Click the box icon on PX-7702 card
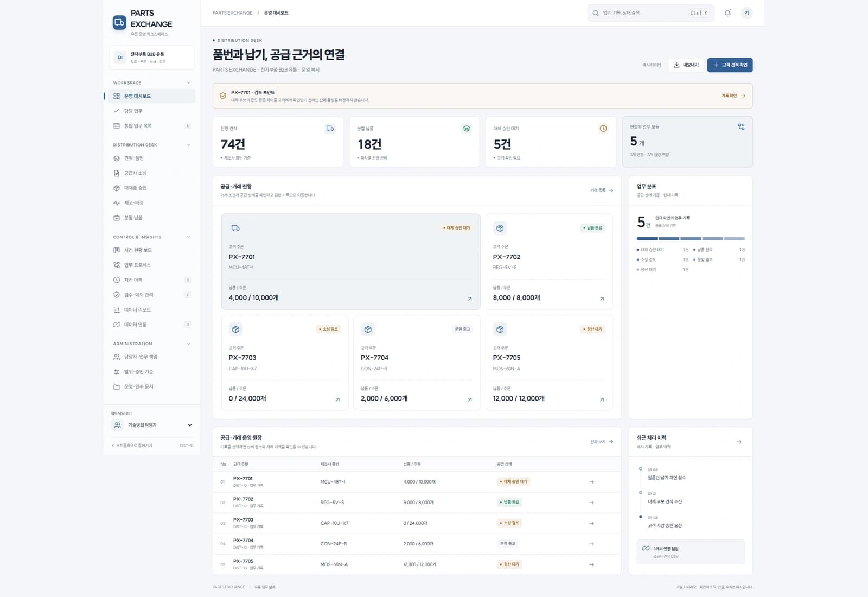Screen dimensions: 868x597 click(x=500, y=228)
